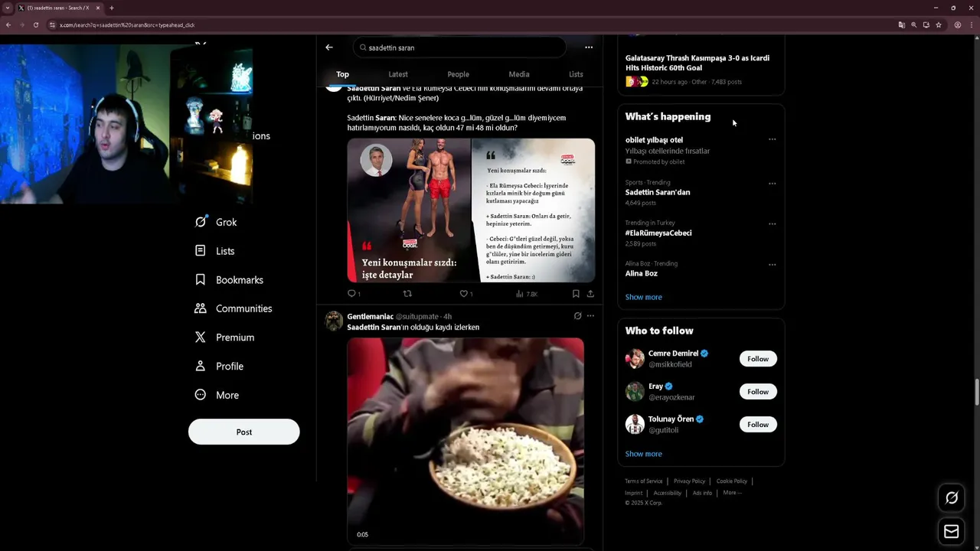Open Privacy Policy footer link

(x=689, y=481)
